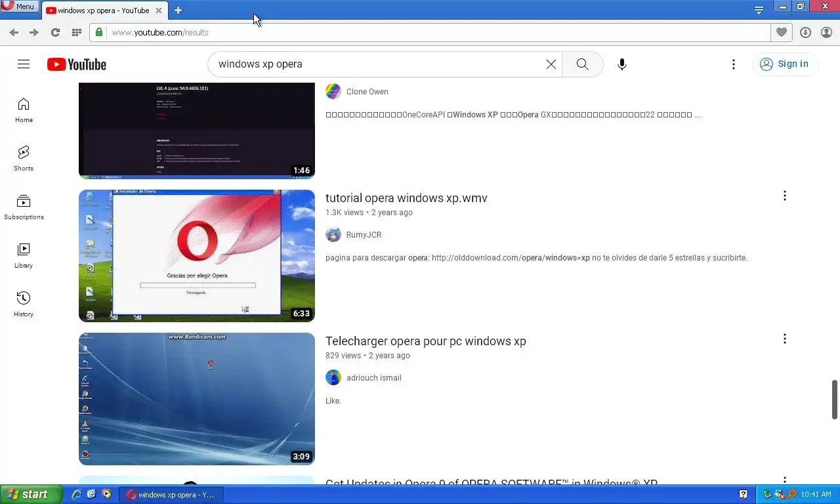The height and width of the screenshot is (504, 840).
Task: Click the green padlock security icon
Action: [98, 32]
